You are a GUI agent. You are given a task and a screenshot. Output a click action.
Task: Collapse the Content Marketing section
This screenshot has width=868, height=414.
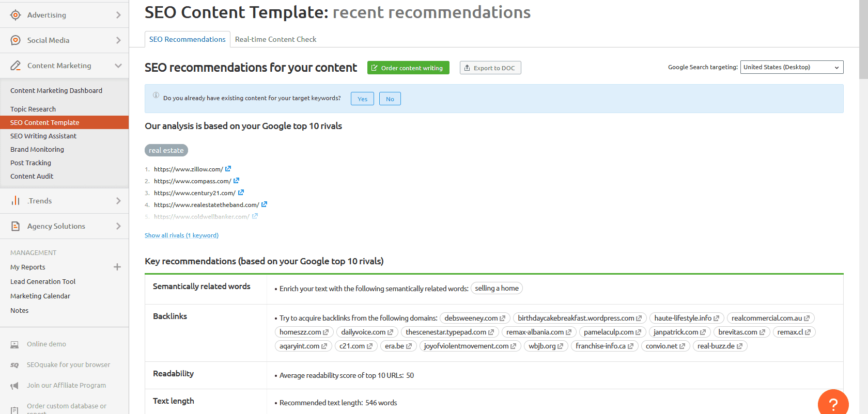(x=118, y=66)
